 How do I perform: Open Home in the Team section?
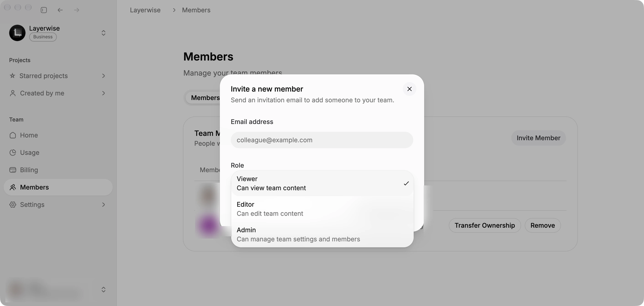pyautogui.click(x=58, y=135)
